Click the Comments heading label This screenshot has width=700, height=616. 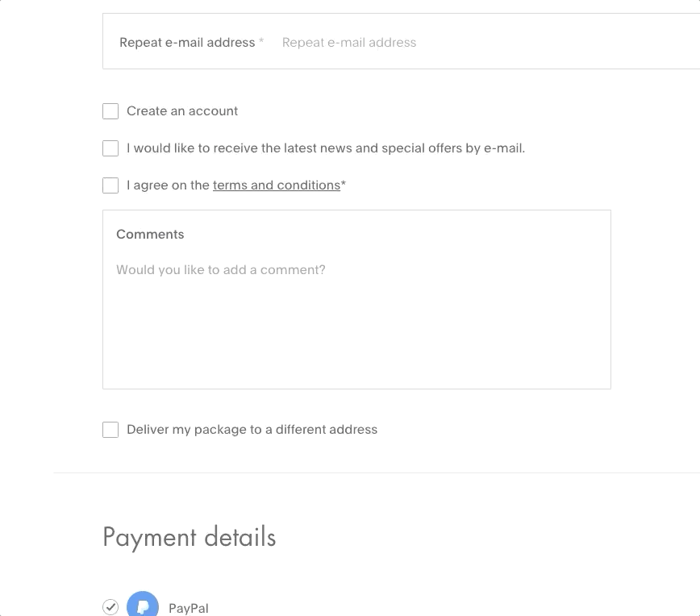tap(150, 235)
